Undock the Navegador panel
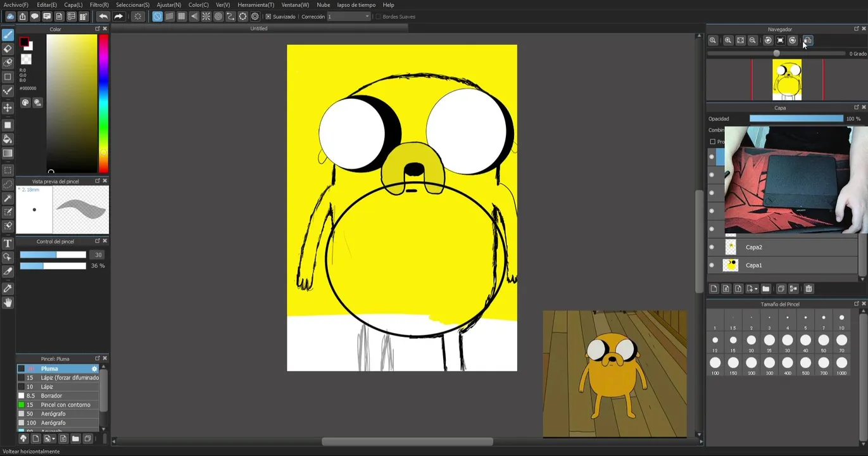868x456 pixels. (857, 29)
